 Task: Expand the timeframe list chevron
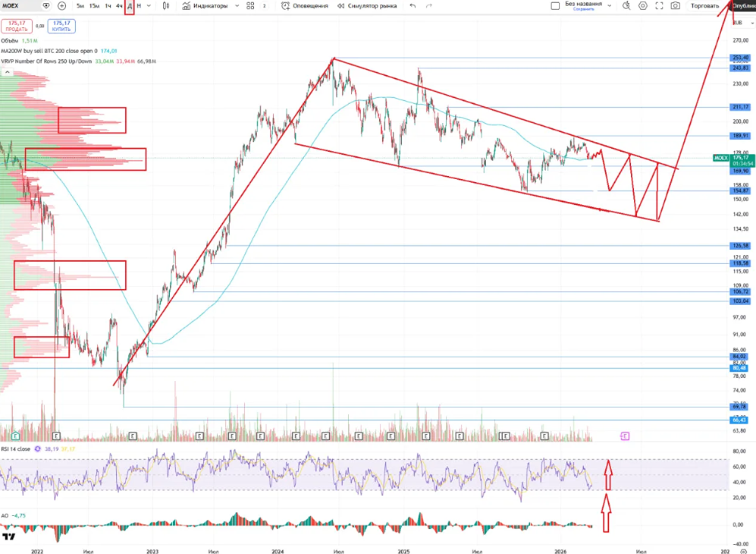coord(149,6)
